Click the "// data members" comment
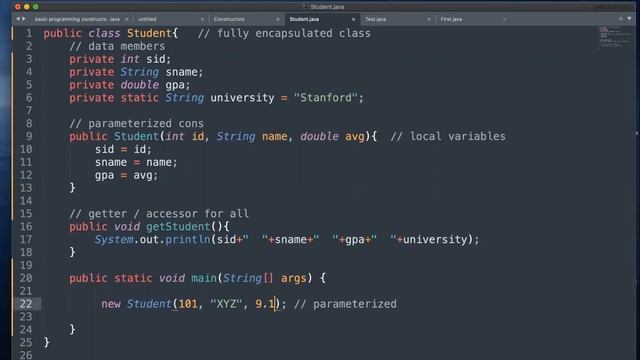This screenshot has height=360, width=640. coord(117,46)
